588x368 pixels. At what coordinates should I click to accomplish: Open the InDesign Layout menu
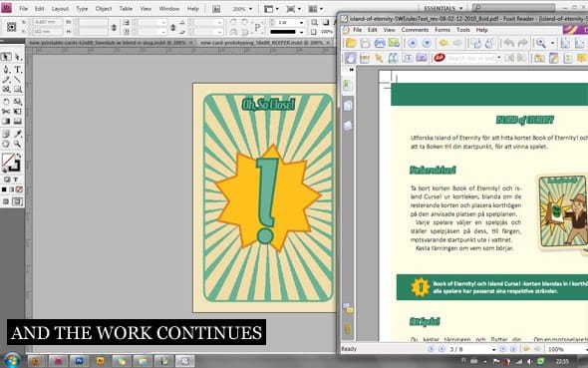(x=60, y=9)
